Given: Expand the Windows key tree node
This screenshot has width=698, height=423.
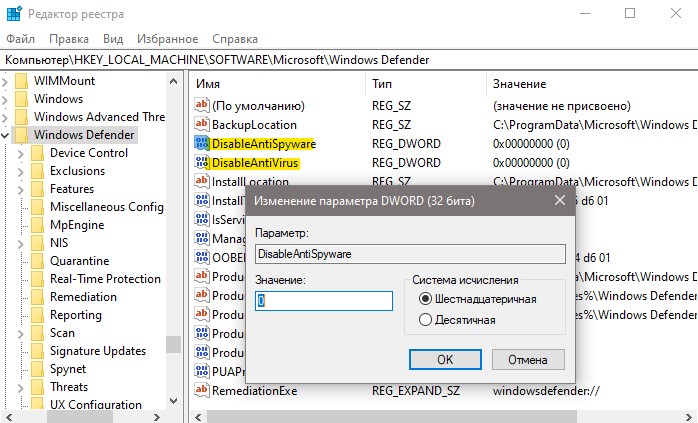Looking at the screenshot, I should pyautogui.click(x=5, y=99).
